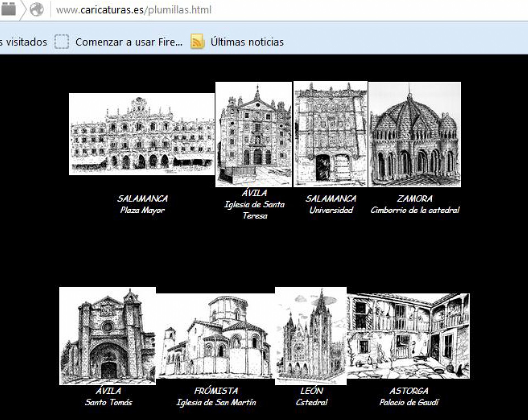Open Ávila Iglesia de Santa Teresa drawing
Viewport: 528px width, 420px height.
(254, 134)
